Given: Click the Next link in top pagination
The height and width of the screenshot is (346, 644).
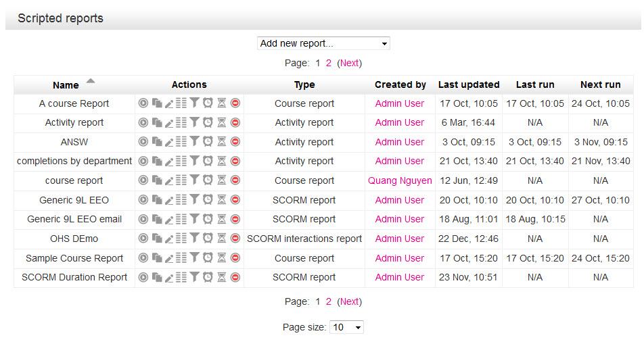Looking at the screenshot, I should [350, 63].
